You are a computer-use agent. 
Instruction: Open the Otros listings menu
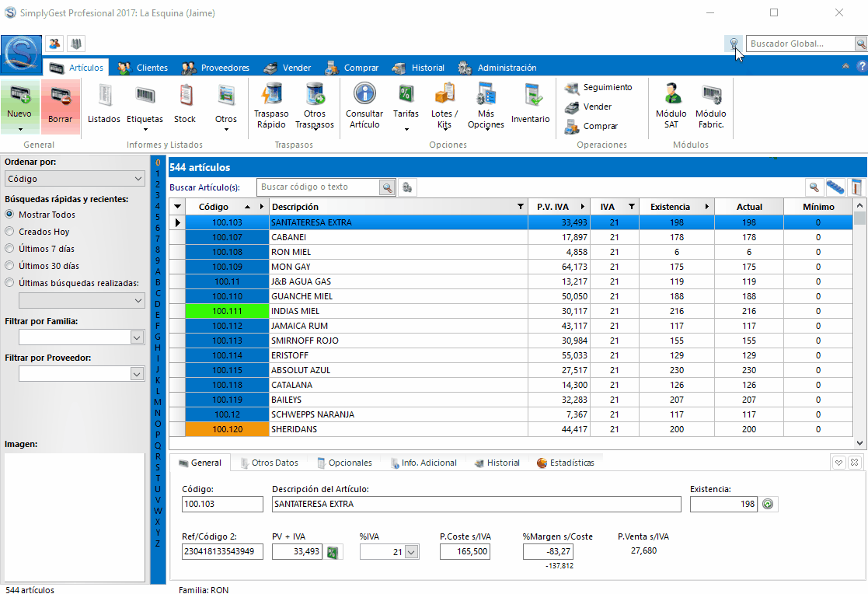[226, 106]
